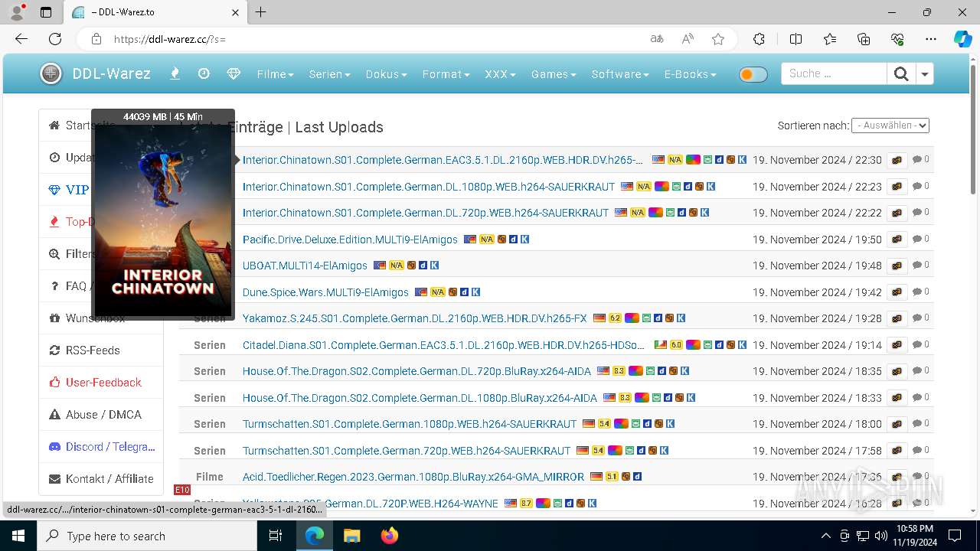Click the 6.2 IMDb rating badge on Yakamoz row
980x551 pixels.
[x=615, y=318]
